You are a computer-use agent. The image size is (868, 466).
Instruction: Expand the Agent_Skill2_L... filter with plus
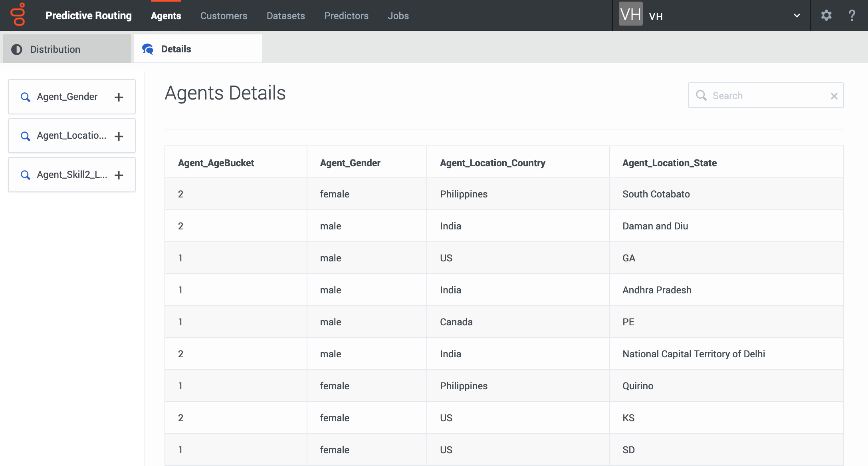[x=119, y=175]
